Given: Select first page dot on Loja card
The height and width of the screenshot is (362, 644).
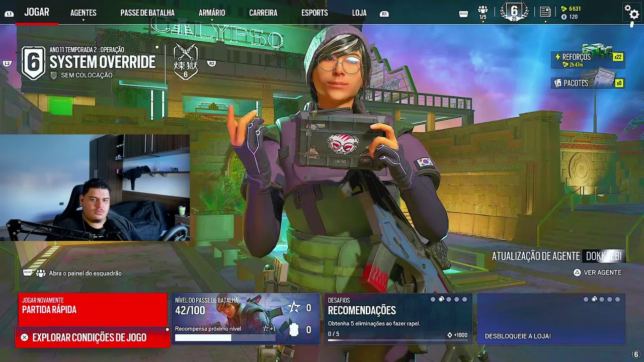Looking at the screenshot, I should [x=586, y=299].
